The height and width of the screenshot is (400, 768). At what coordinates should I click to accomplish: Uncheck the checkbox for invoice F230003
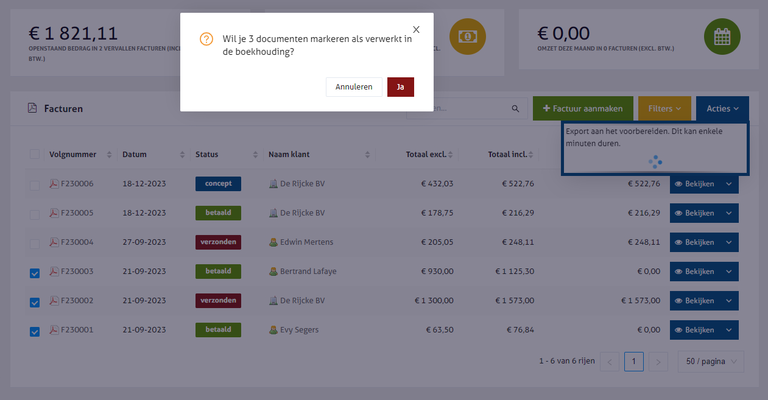(35, 272)
